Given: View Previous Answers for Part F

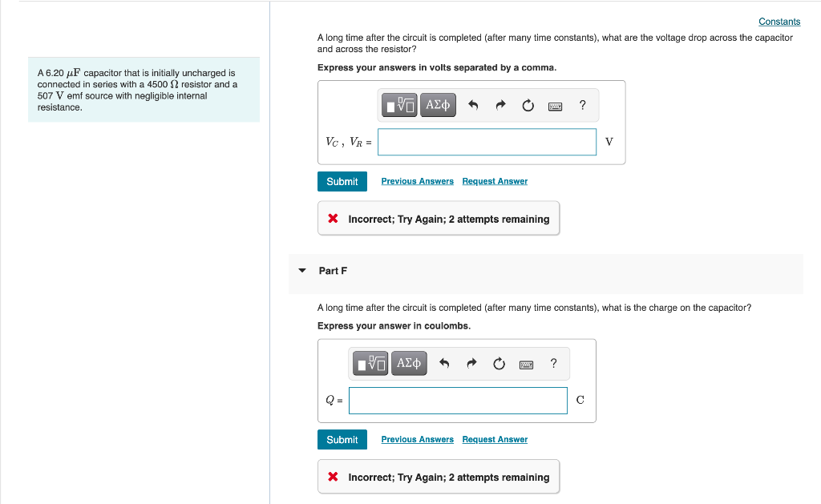Looking at the screenshot, I should click(417, 440).
